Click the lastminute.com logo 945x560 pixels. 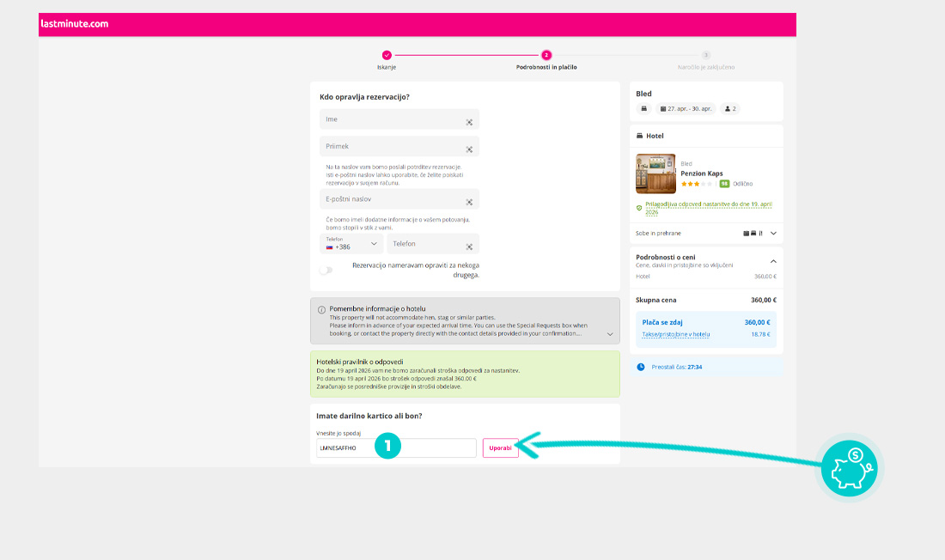click(75, 24)
